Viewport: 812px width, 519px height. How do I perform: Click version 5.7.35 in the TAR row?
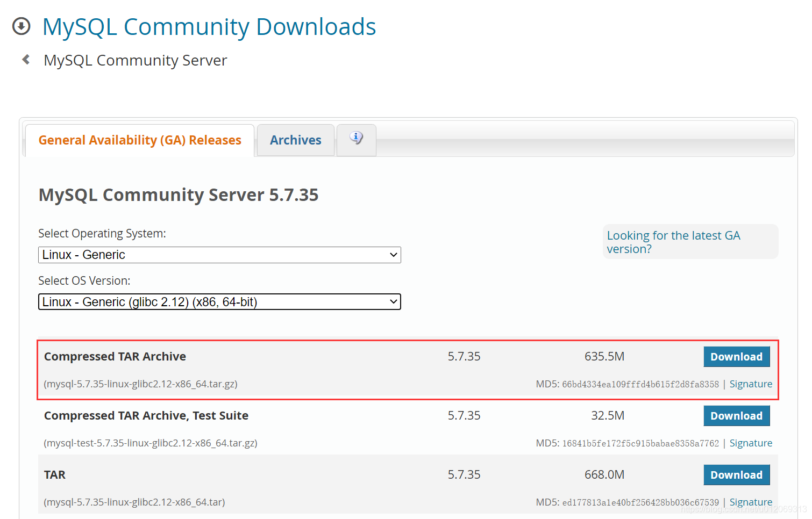464,475
